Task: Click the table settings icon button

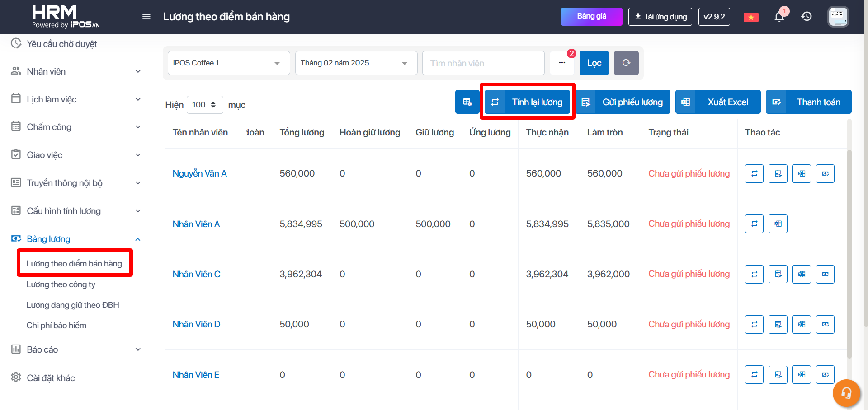Action: coord(467,102)
